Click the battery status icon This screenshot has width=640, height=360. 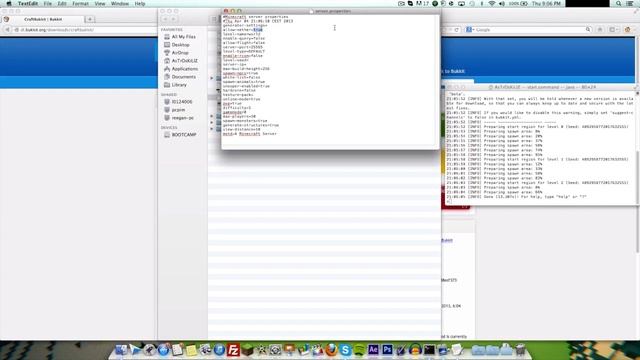pyautogui.click(x=519, y=4)
